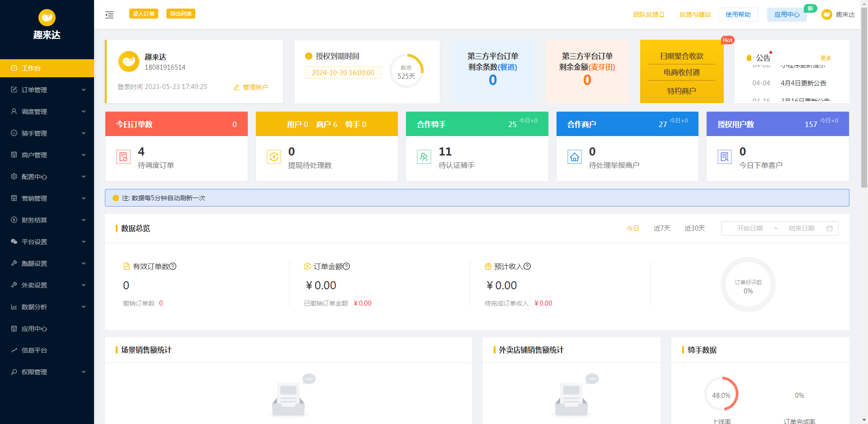Click the 特约商户 entry
Viewport: 868px width, 424px height.
point(682,91)
